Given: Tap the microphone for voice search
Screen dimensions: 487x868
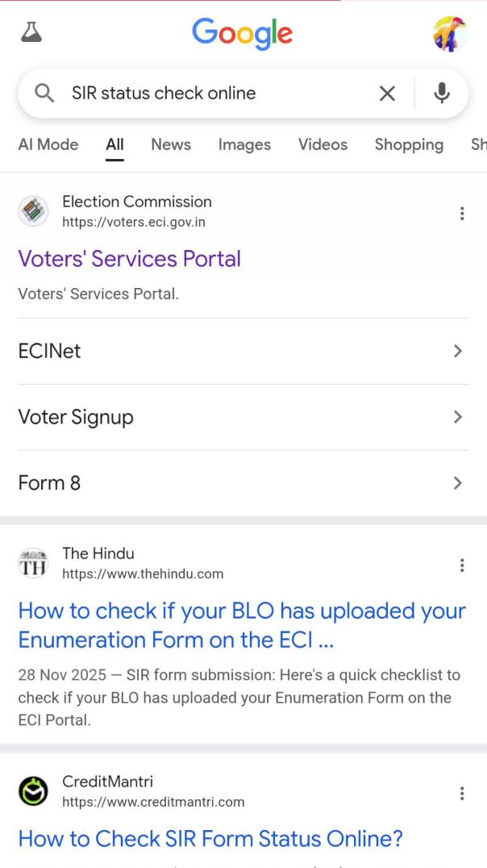Looking at the screenshot, I should click(x=442, y=93).
